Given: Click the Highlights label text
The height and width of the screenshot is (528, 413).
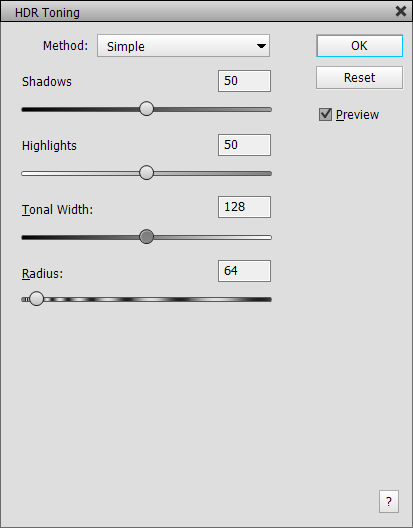Looking at the screenshot, I should pos(49,145).
